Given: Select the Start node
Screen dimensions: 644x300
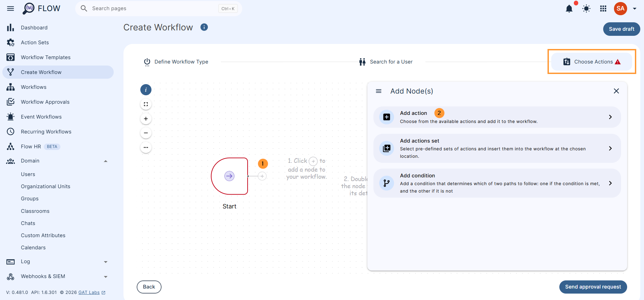Looking at the screenshot, I should [x=229, y=176].
